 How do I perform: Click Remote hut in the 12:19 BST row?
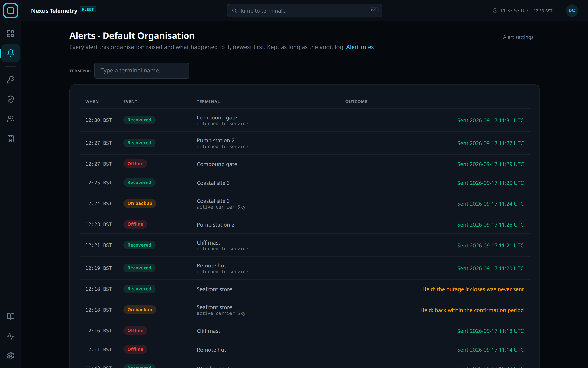(211, 266)
